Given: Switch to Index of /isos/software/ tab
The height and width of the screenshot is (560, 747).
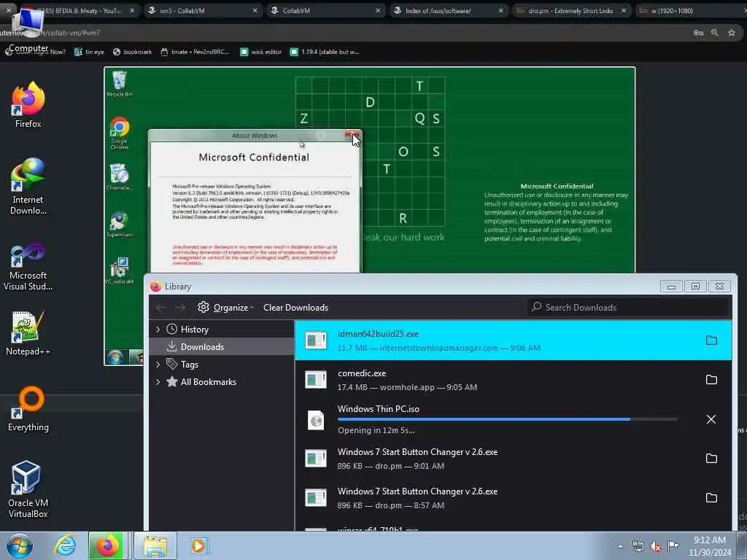Looking at the screenshot, I should [449, 10].
